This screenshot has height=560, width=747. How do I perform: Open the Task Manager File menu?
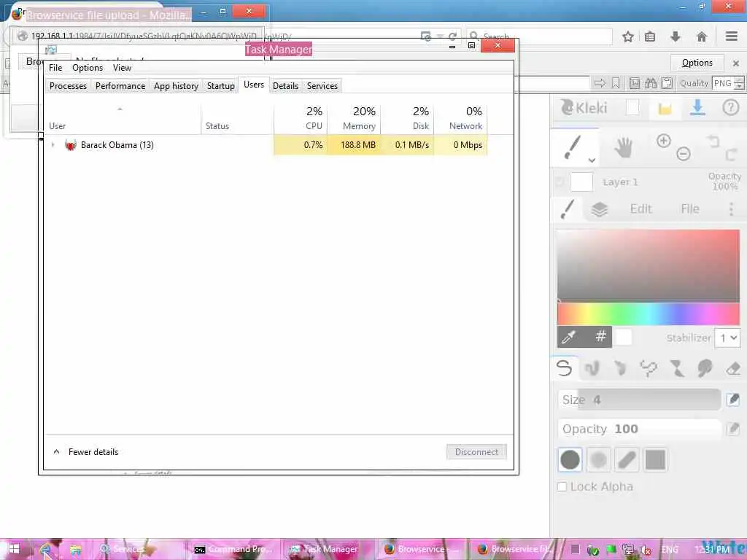(x=55, y=68)
